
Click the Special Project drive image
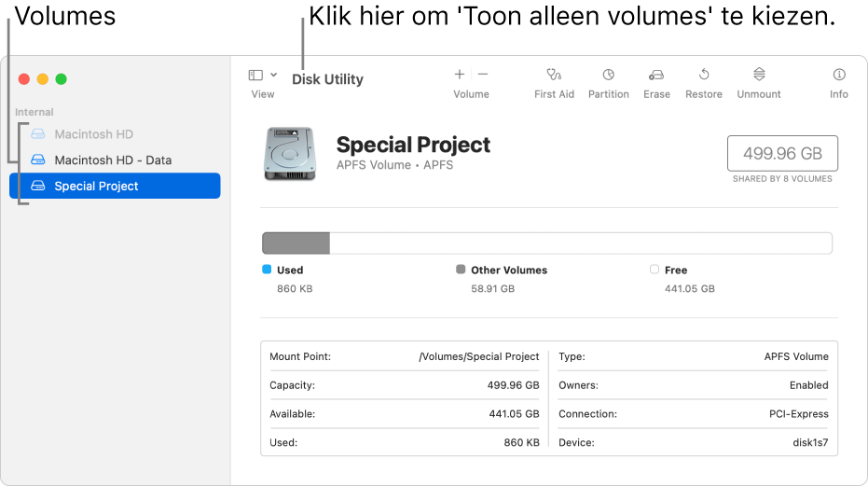(290, 154)
